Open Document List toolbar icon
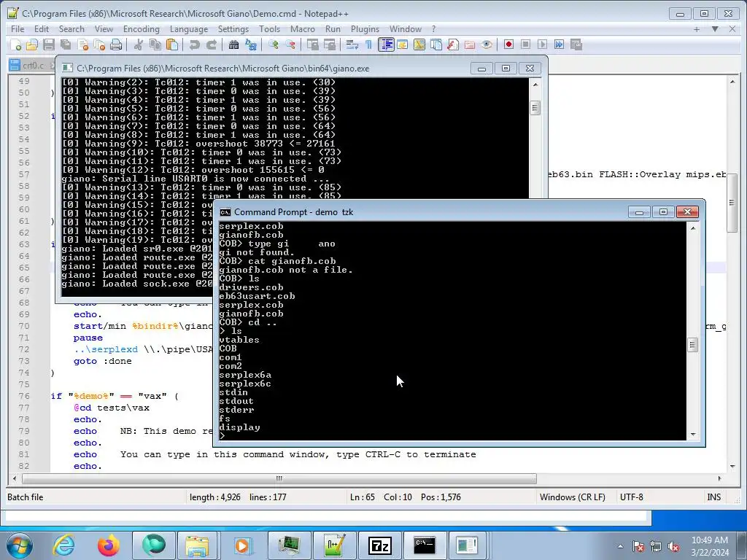Screen dimensions: 747x560 pos(436,44)
